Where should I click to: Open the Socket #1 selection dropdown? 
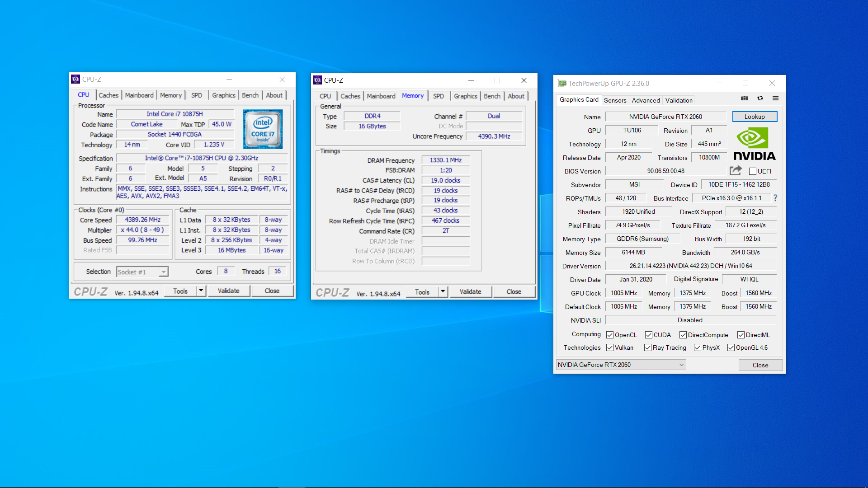pos(142,272)
